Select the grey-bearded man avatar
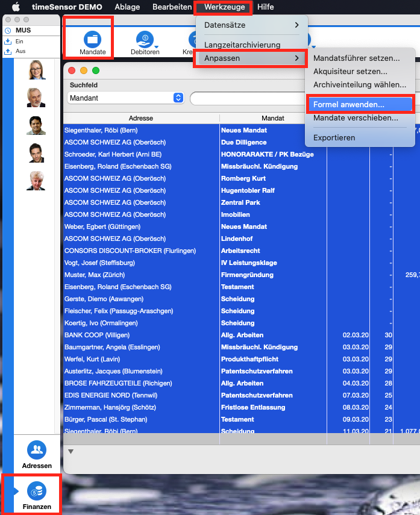Viewport: 420px width, 515px height. tap(36, 98)
